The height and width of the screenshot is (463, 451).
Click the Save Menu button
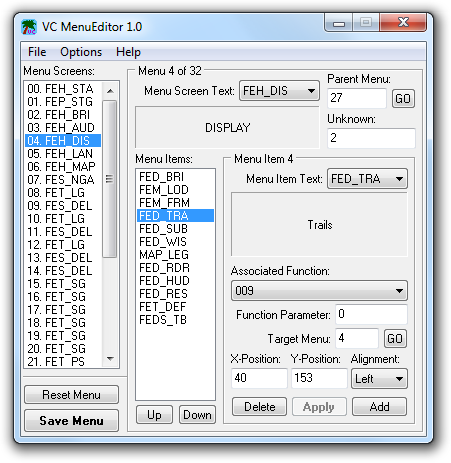tap(71, 421)
